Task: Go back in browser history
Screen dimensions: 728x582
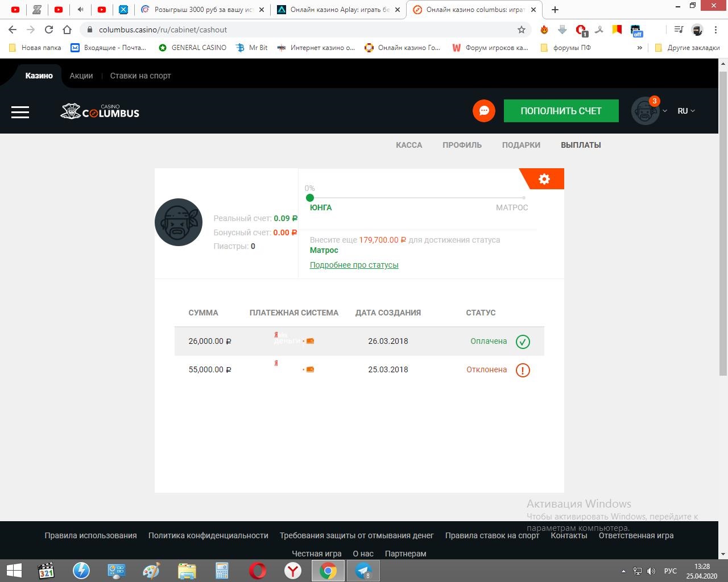Action: tap(13, 30)
